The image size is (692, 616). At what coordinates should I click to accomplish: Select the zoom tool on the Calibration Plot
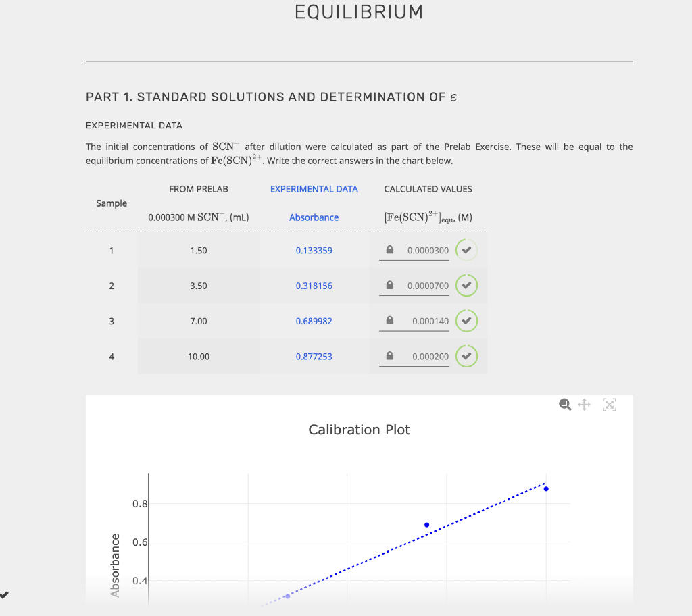tap(565, 404)
